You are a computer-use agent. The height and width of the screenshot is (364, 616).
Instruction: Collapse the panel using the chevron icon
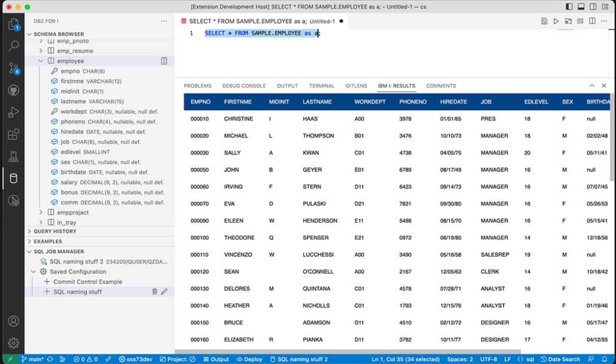pyautogui.click(x=593, y=85)
